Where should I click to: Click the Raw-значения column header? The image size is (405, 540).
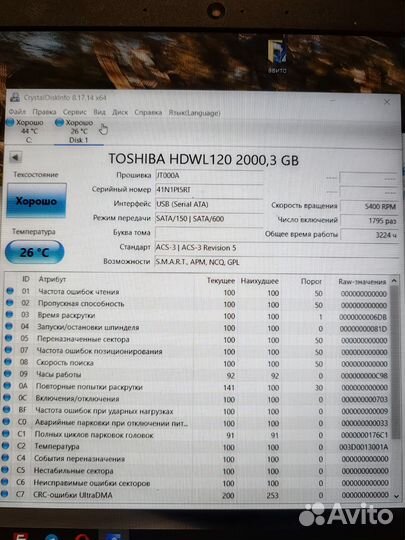[x=362, y=282]
